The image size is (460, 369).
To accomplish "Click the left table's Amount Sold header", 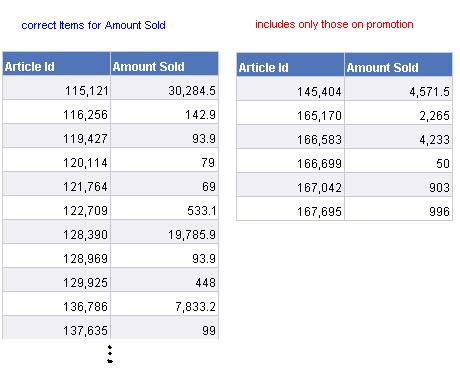I will 164,63.
